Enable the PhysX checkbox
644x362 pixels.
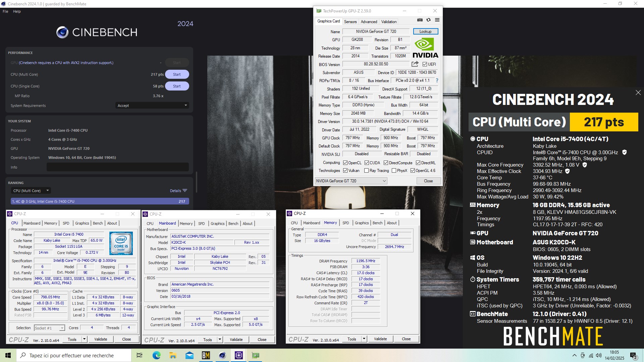tap(394, 171)
